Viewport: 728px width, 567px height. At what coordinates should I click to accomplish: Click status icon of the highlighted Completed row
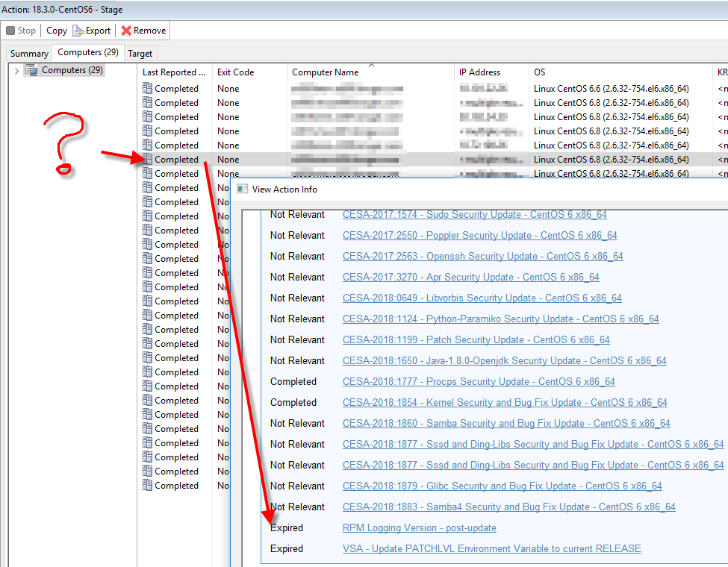click(x=148, y=159)
